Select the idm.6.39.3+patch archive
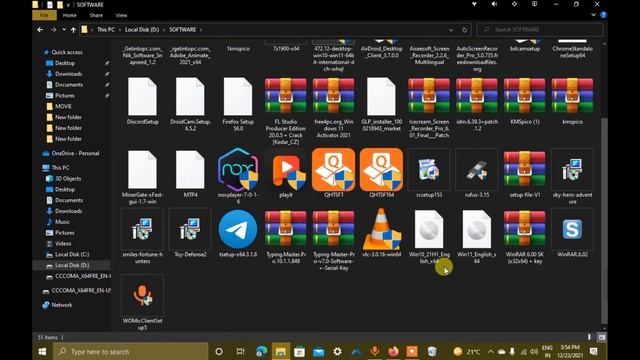Viewport: 640px width, 360px height. 477,96
